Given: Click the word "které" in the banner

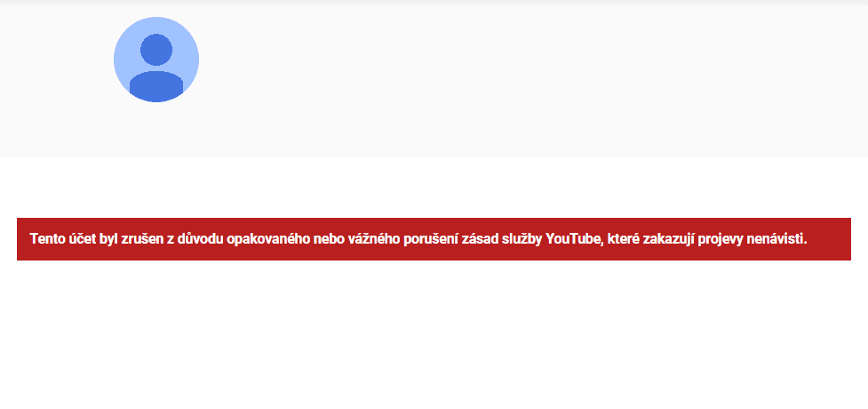Looking at the screenshot, I should (x=624, y=239).
